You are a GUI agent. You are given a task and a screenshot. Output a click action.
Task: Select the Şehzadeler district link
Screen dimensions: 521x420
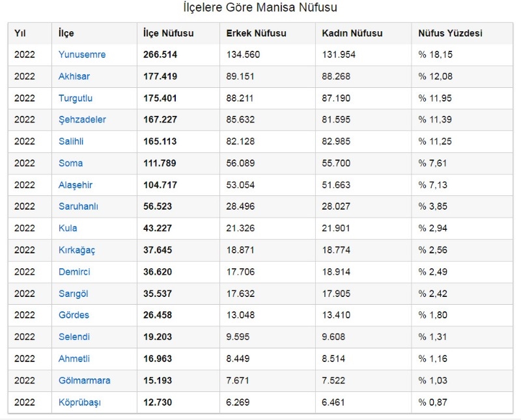82,120
